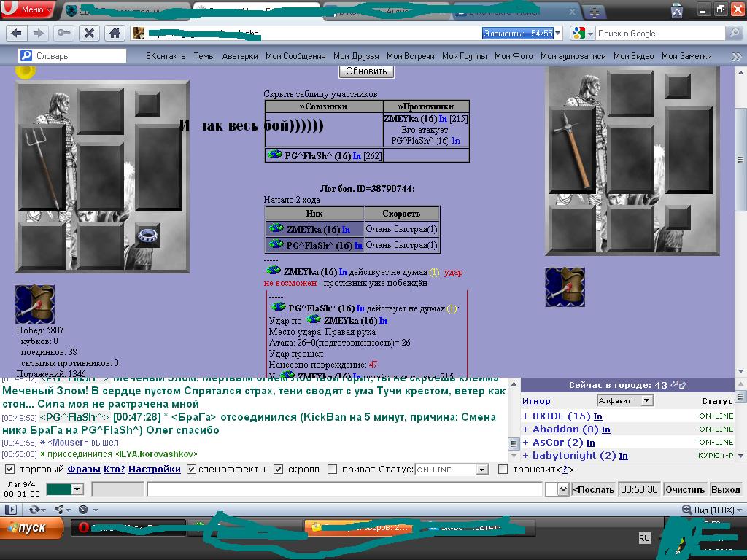Expand the address bar dropdown arrow
This screenshot has height=560, width=747.
click(x=558, y=34)
